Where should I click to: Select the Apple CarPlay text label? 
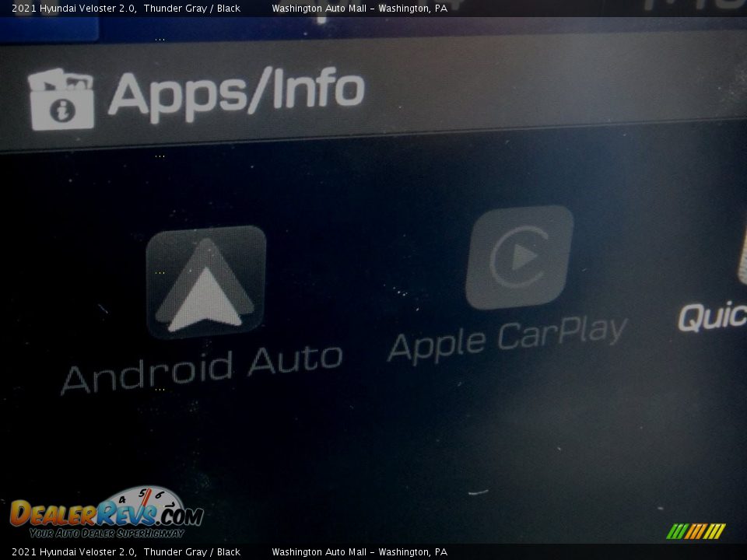[x=508, y=340]
